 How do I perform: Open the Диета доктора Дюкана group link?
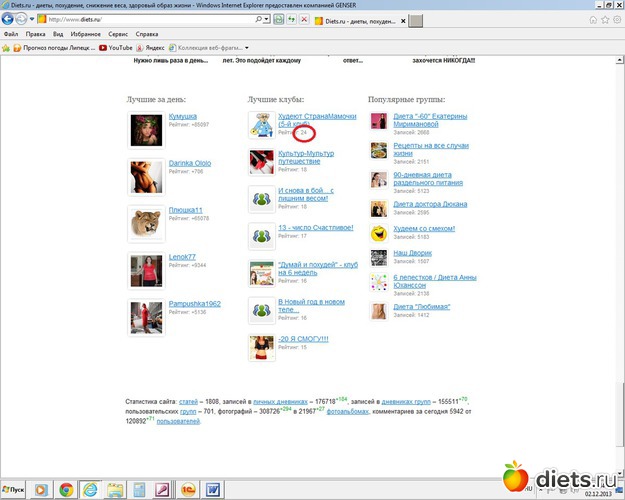tap(430, 205)
